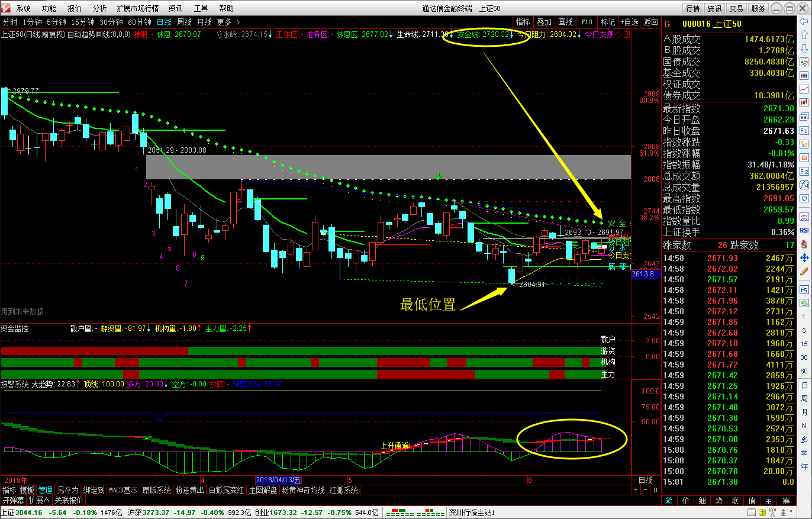Click the list panel icon in status bar

pos(751,512)
